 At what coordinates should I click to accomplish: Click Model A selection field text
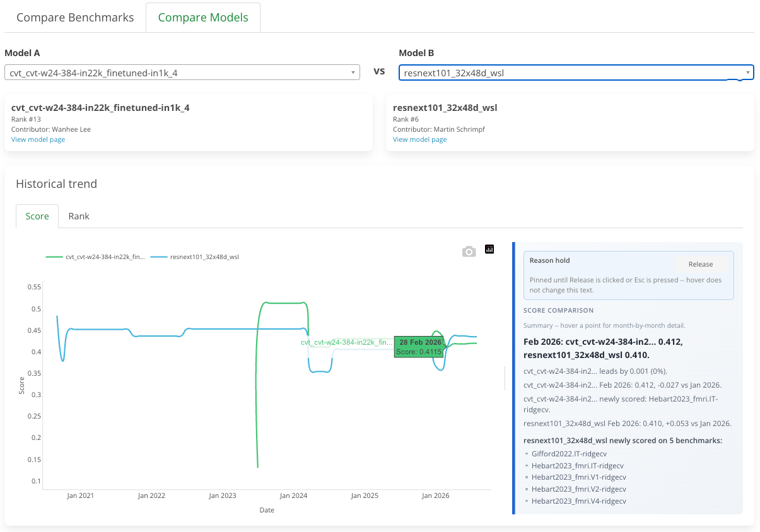tap(93, 73)
